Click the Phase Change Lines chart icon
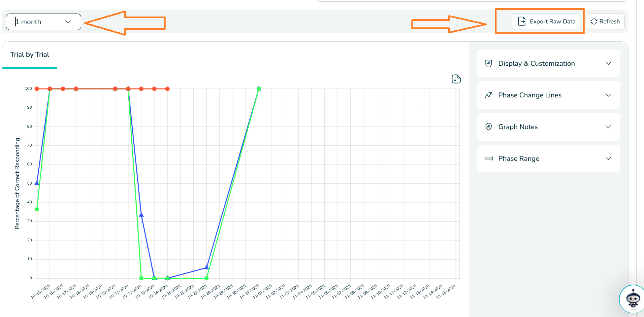644x317 pixels. pyautogui.click(x=489, y=95)
